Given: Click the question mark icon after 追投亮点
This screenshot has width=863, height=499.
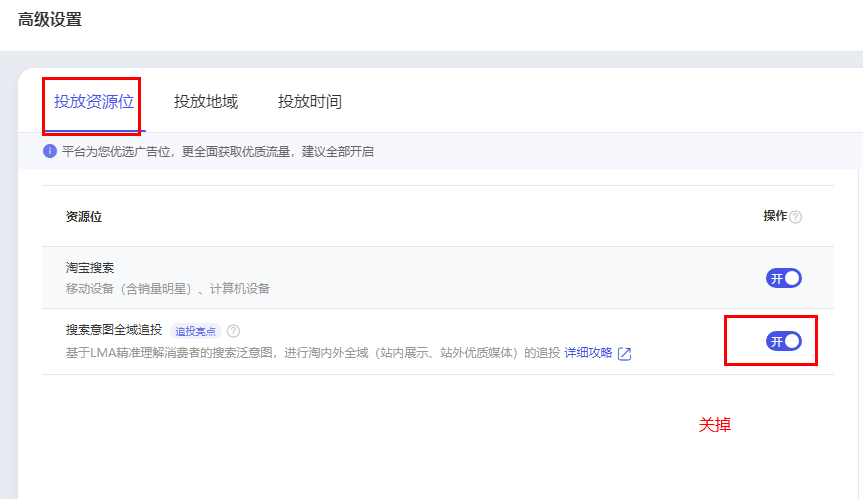Looking at the screenshot, I should pos(233,331).
